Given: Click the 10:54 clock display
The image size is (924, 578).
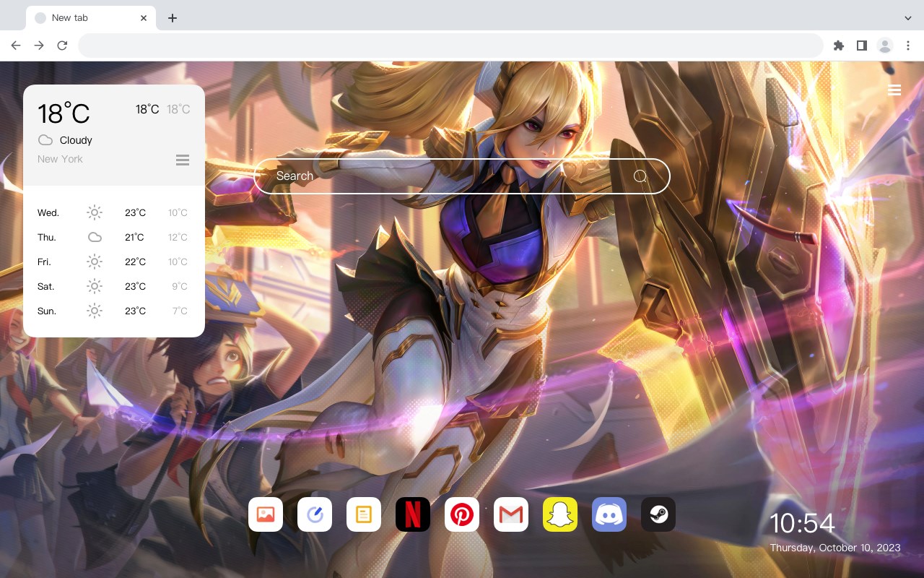Looking at the screenshot, I should pyautogui.click(x=802, y=523).
